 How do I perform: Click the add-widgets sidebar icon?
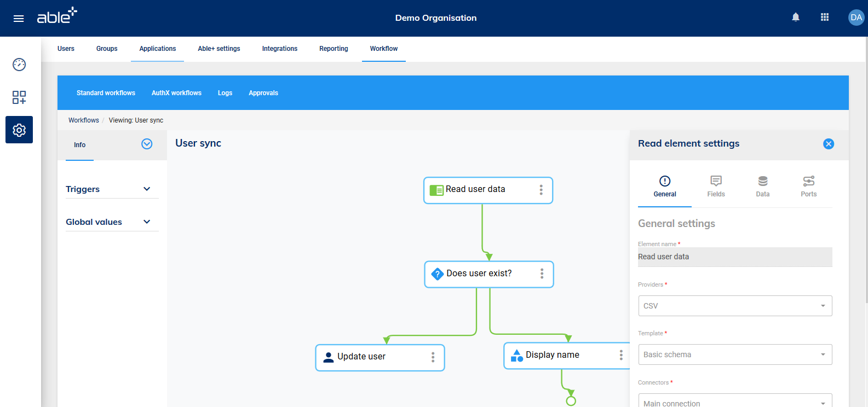19,97
